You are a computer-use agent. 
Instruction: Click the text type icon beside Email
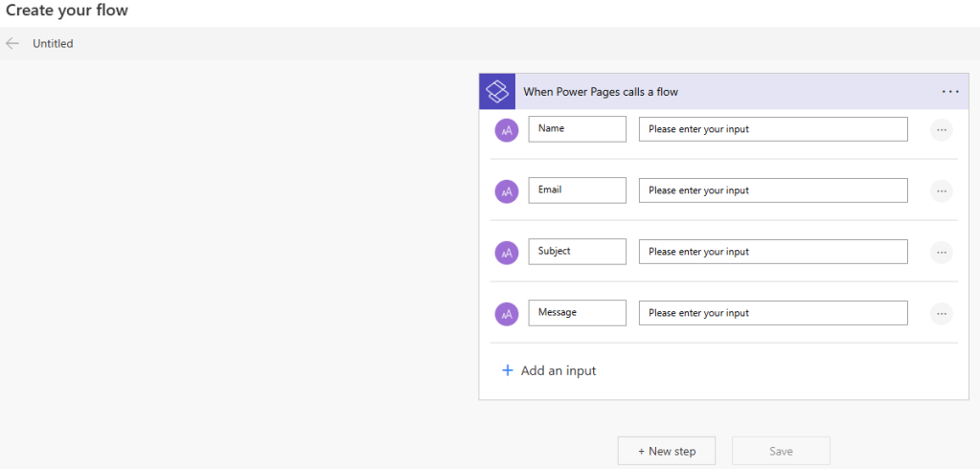(507, 190)
